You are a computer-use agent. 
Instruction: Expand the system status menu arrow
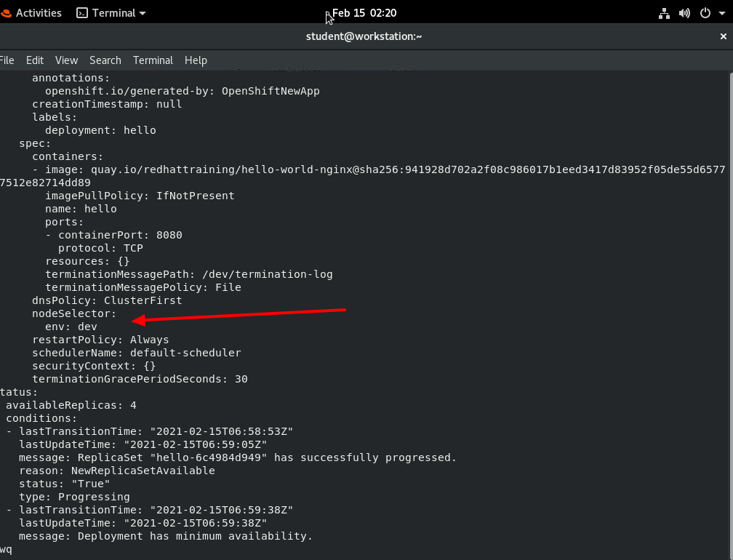(722, 12)
